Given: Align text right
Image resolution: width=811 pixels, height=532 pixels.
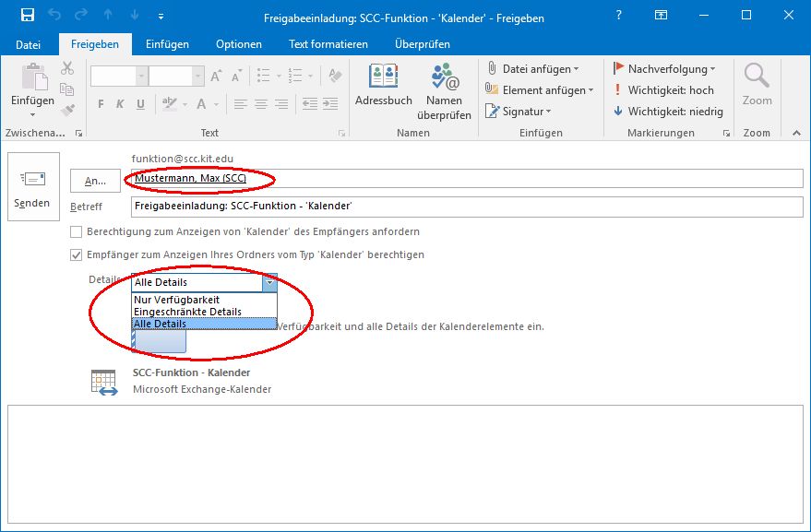Looking at the screenshot, I should click(281, 104).
